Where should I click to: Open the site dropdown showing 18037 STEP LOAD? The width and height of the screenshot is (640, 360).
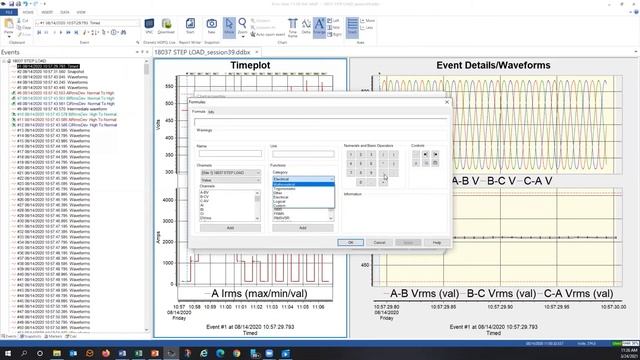(x=230, y=173)
